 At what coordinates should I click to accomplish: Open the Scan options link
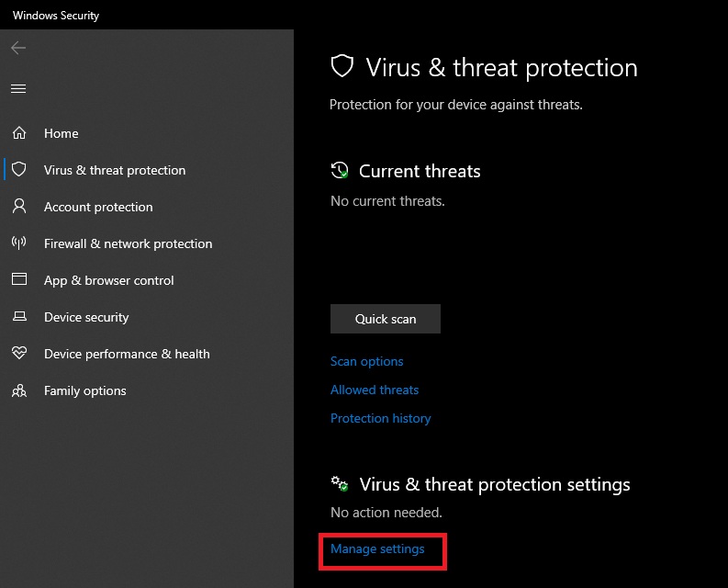point(366,361)
